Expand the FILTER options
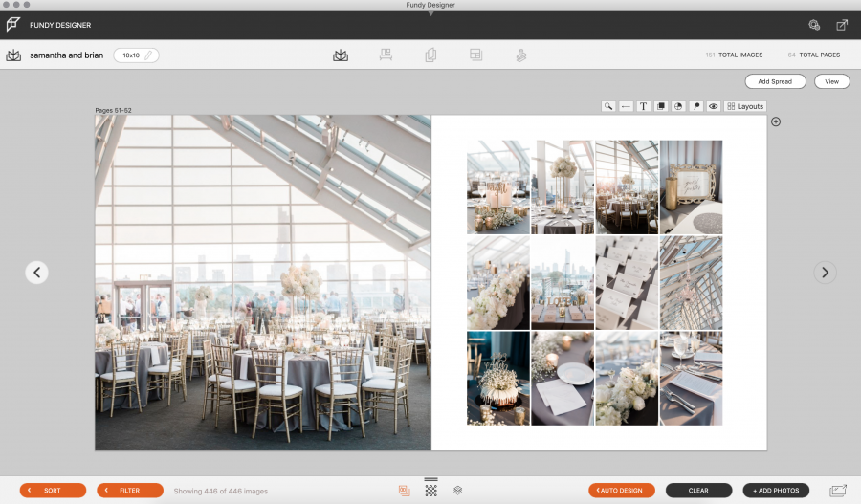861x504 pixels. [x=129, y=491]
